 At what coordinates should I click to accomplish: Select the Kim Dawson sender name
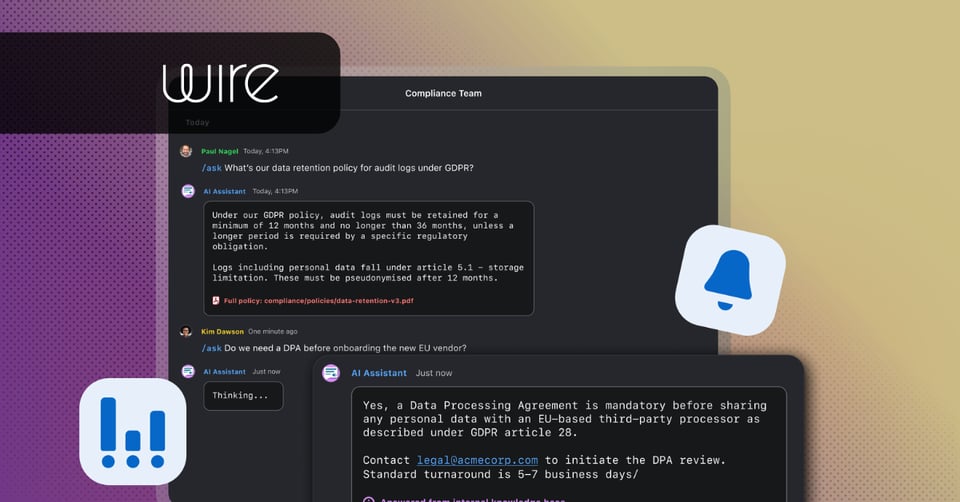click(x=222, y=331)
